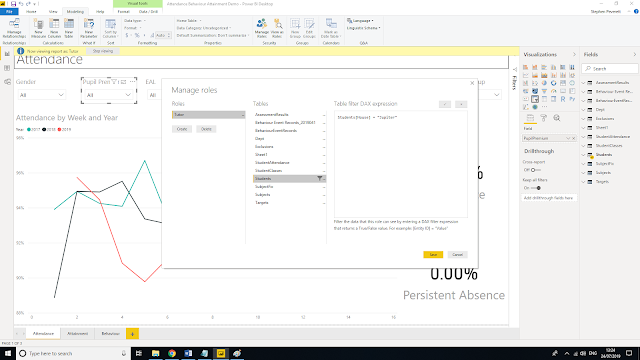Click the Fields search box
The height and width of the screenshot is (360, 640).
[x=610, y=69]
